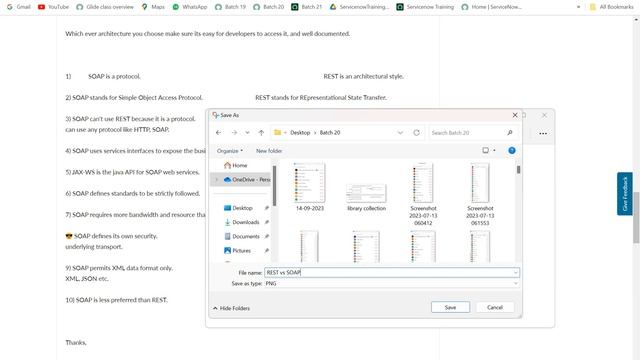This screenshot has height=360, width=640.
Task: Open the Maps bookmark
Action: 153,7
